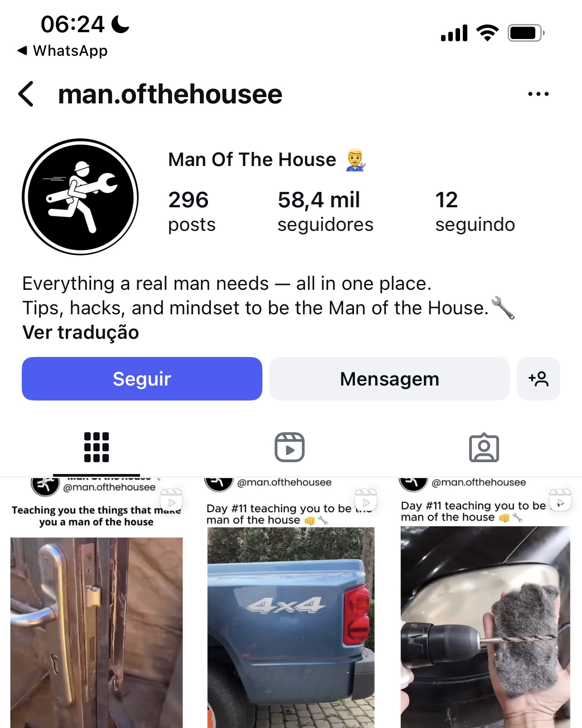Open the blue 4x4 truck reel thumbnail
The height and width of the screenshot is (728, 582).
291,603
